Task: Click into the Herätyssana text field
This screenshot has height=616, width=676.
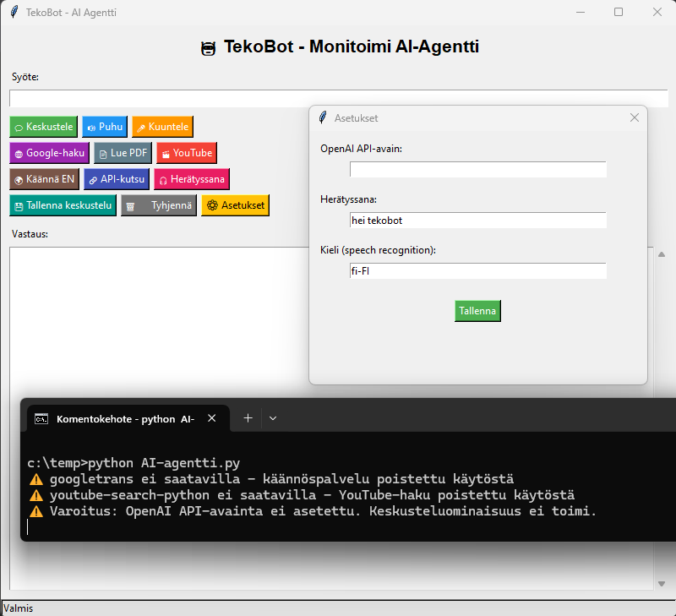Action: click(477, 221)
